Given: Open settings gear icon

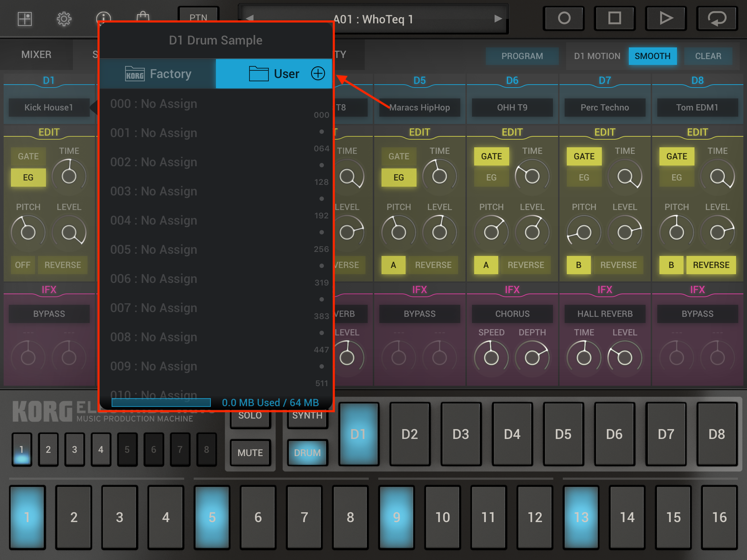Looking at the screenshot, I should pyautogui.click(x=64, y=19).
